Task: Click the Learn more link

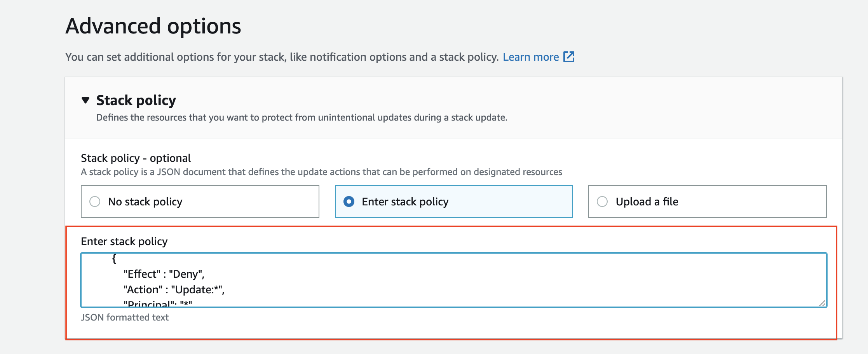Action: (x=531, y=57)
